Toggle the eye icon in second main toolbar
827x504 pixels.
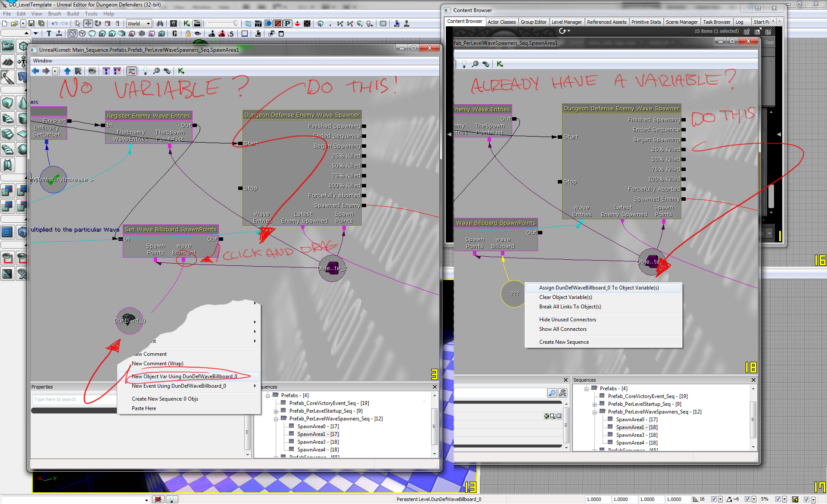(198, 34)
